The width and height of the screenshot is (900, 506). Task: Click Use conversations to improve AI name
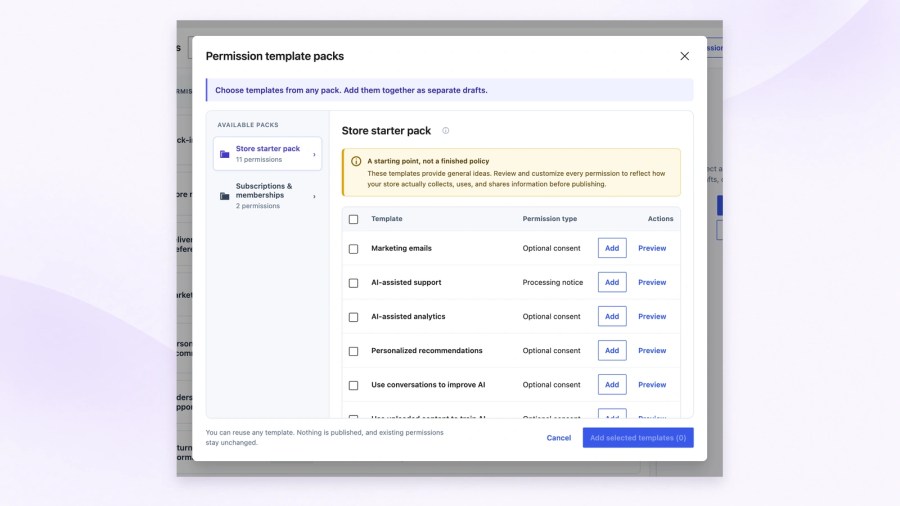(428, 385)
